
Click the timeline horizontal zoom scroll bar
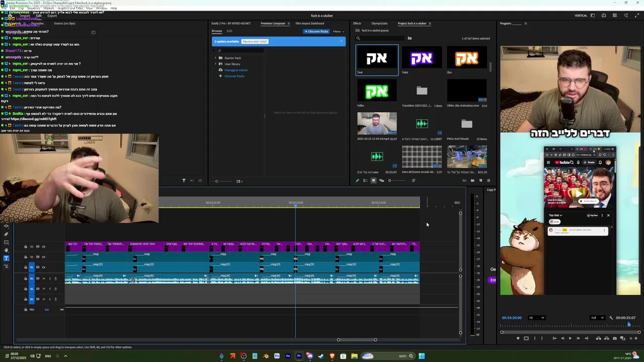(357, 340)
